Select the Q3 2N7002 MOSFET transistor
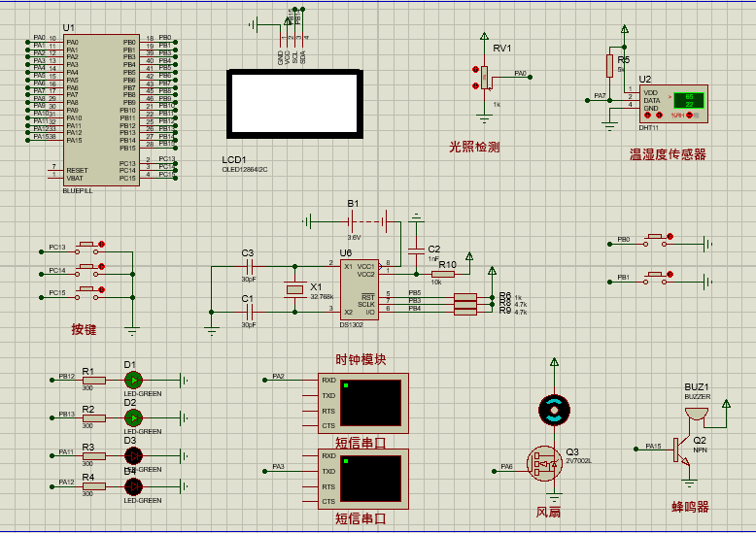Viewport: 756px width, 533px height. (x=545, y=464)
